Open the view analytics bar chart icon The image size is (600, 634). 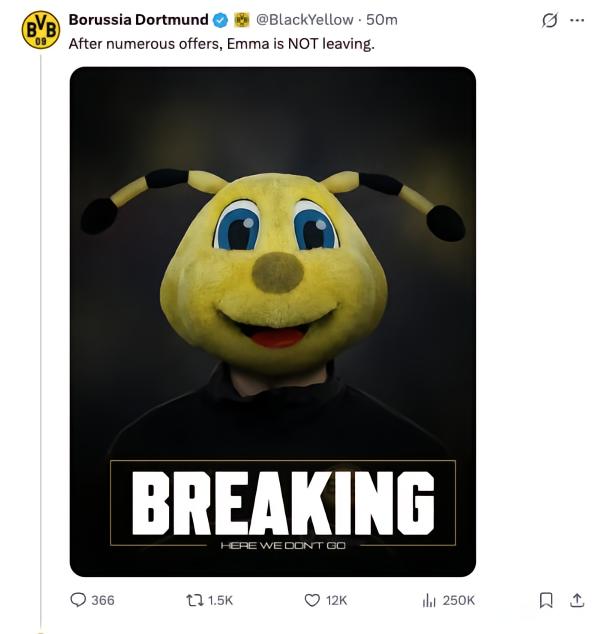[429, 600]
